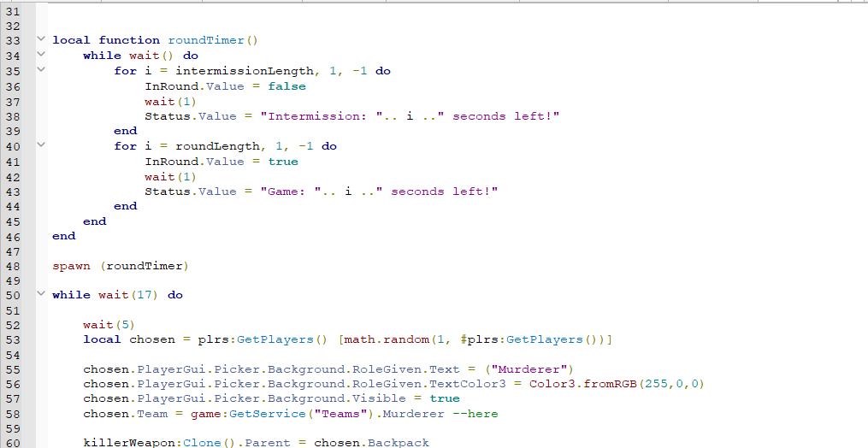Select line number 53 in the gutter

(13, 340)
